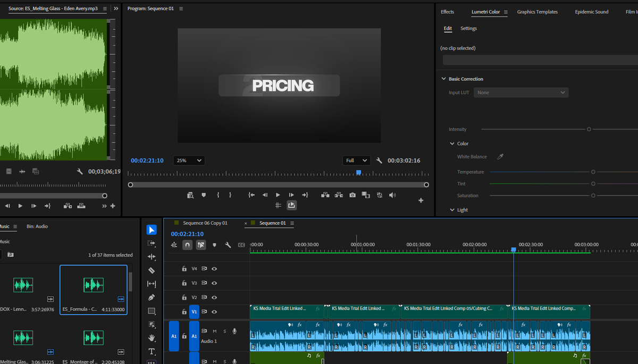The height and width of the screenshot is (364, 638).
Task: Solo the Audio 1 track
Action: [x=224, y=332]
